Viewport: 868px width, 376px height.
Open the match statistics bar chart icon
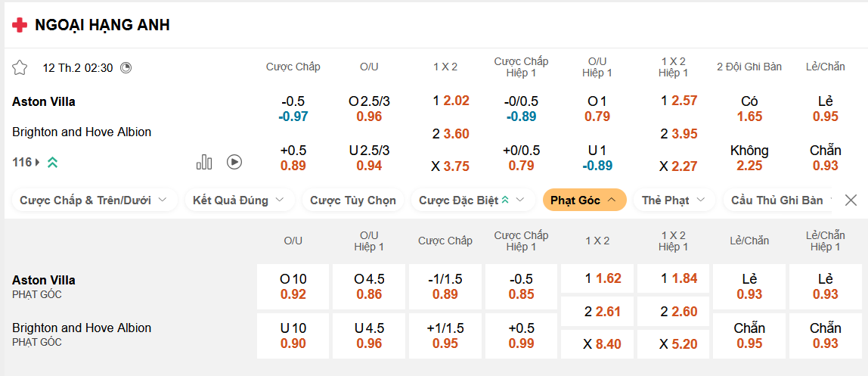tap(204, 162)
